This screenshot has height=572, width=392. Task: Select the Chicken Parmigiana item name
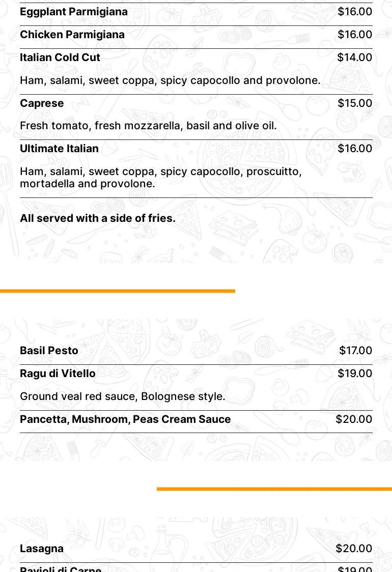[72, 35]
